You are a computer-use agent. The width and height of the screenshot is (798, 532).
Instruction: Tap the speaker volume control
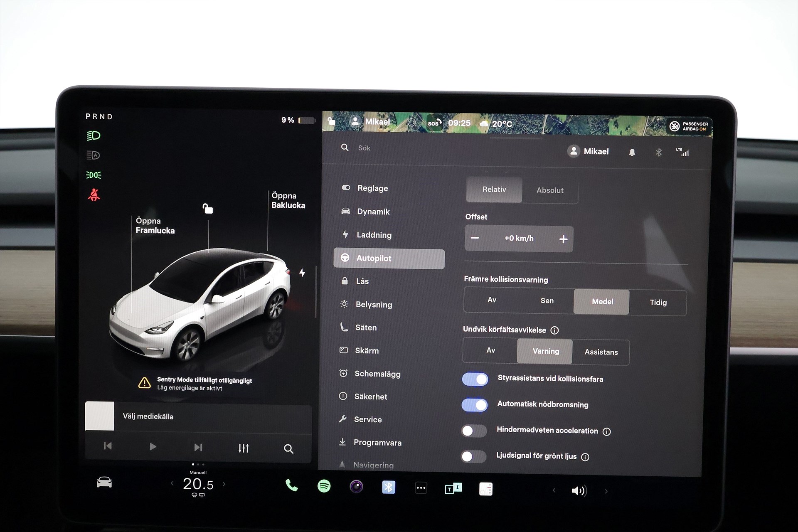579,491
